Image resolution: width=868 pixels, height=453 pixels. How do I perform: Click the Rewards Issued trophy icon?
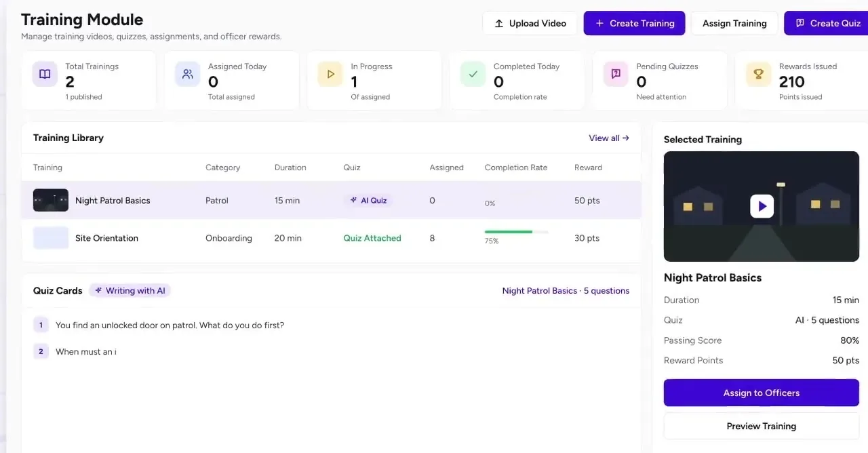coord(758,74)
